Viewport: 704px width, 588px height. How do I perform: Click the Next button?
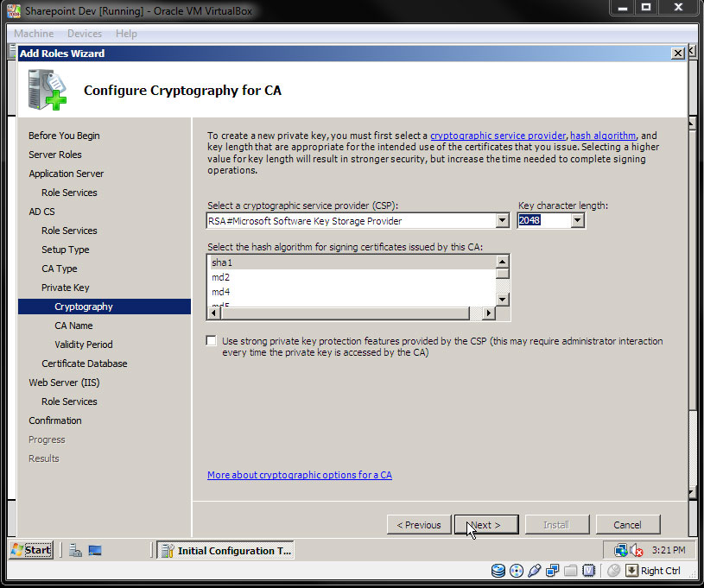pos(486,525)
